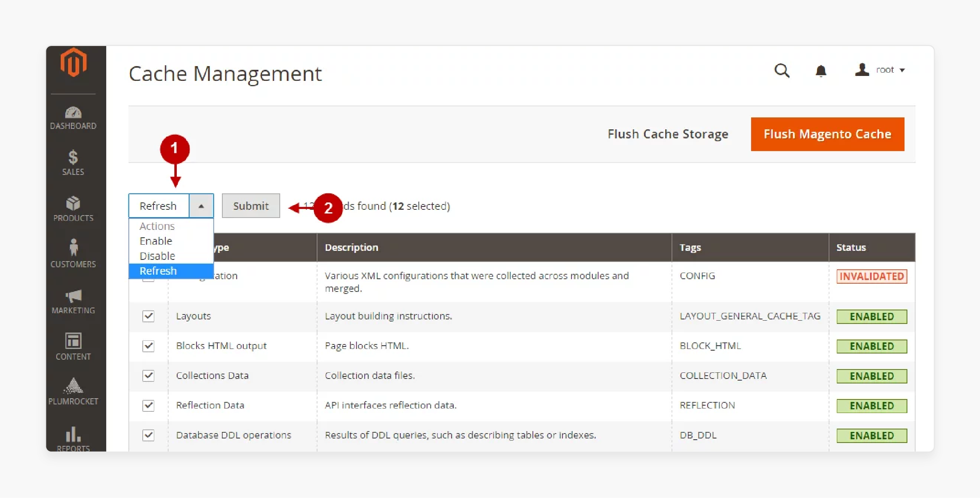Screen dimensions: 980x498
Task: Open notifications bell icon
Action: pyautogui.click(x=821, y=71)
